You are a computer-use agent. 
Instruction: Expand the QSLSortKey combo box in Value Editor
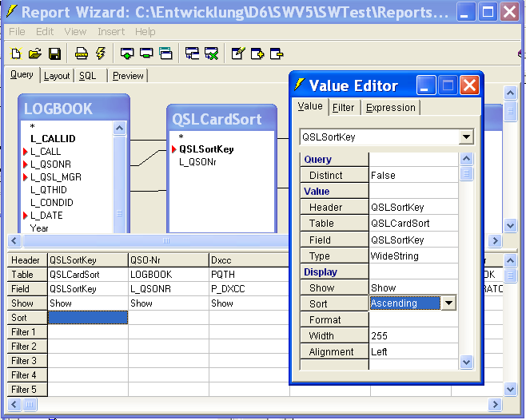467,137
